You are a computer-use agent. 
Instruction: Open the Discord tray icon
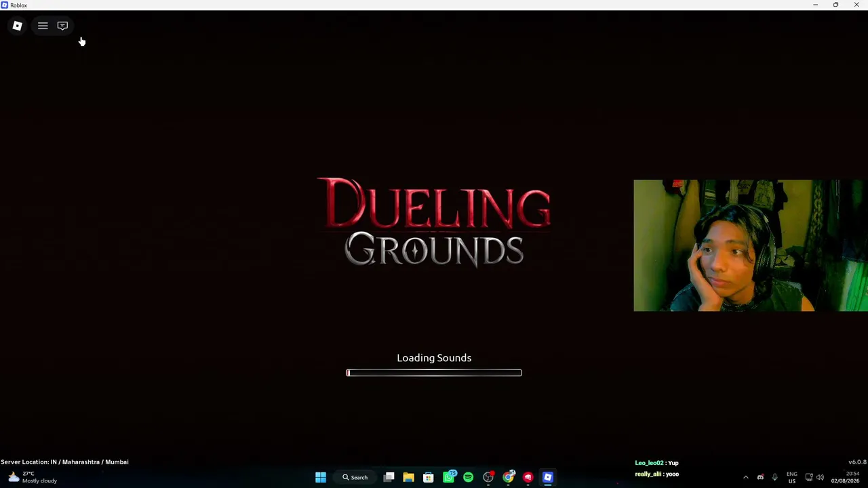pyautogui.click(x=760, y=477)
